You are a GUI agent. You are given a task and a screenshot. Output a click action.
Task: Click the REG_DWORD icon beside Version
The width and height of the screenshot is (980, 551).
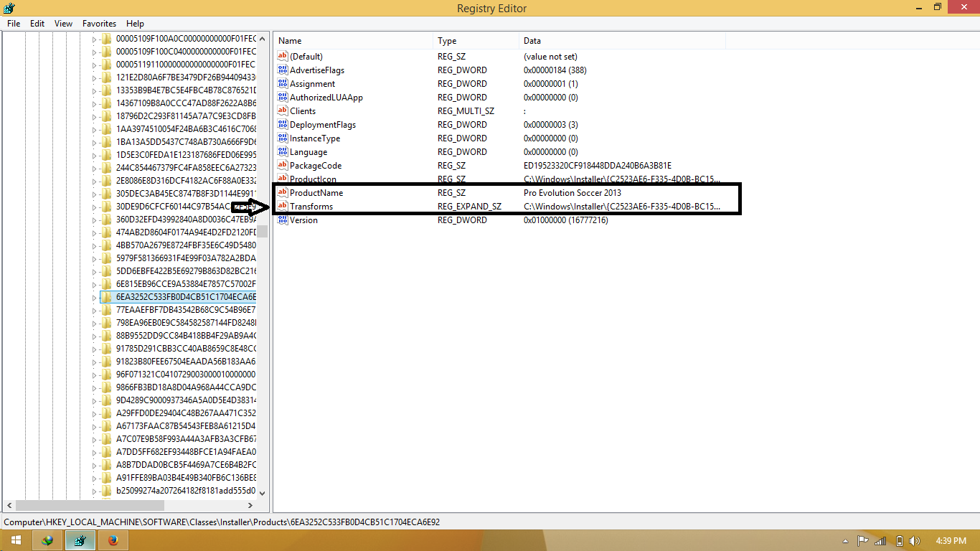(282, 220)
